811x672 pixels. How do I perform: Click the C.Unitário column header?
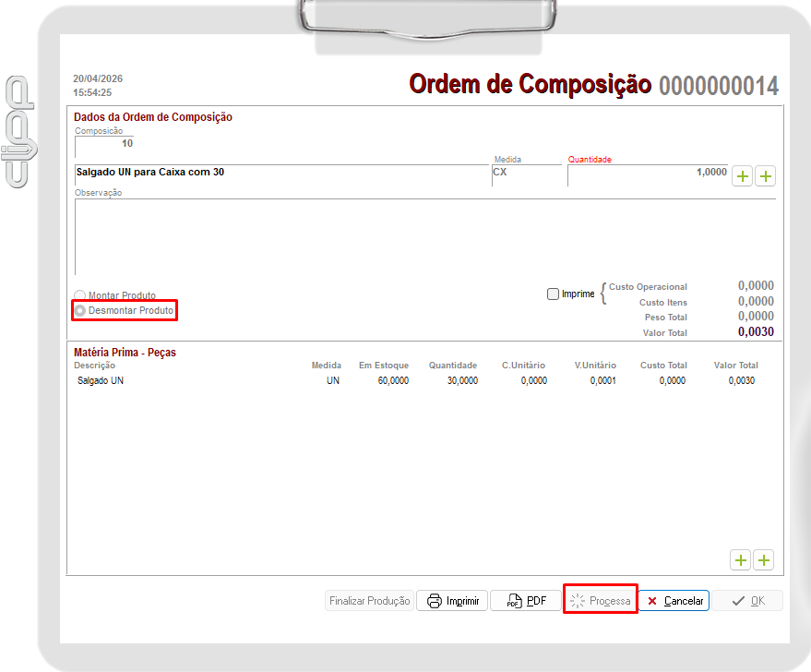pos(523,366)
